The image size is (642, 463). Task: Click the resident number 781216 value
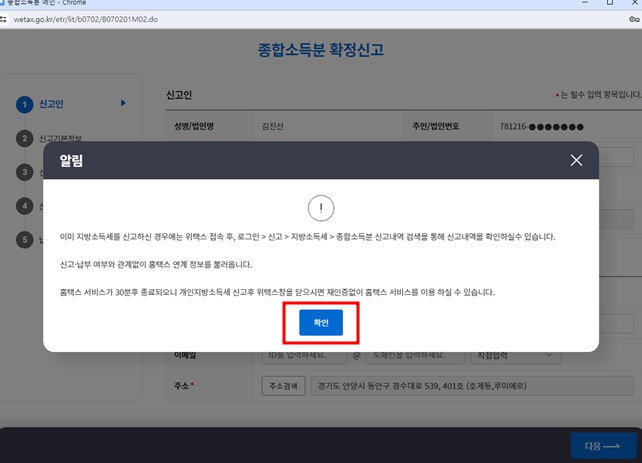541,126
